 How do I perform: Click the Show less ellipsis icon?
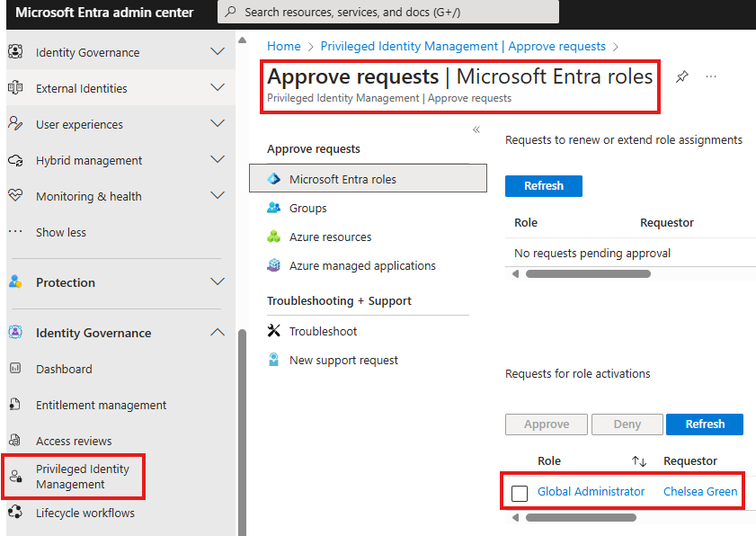pos(15,231)
